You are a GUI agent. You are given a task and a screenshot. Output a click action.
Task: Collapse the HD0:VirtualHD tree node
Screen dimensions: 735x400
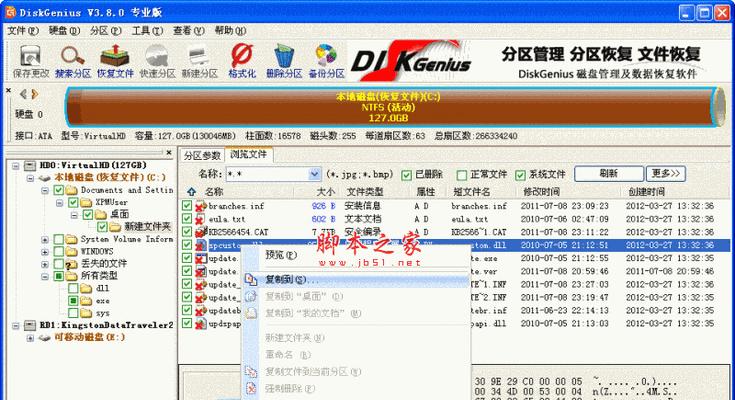16,166
